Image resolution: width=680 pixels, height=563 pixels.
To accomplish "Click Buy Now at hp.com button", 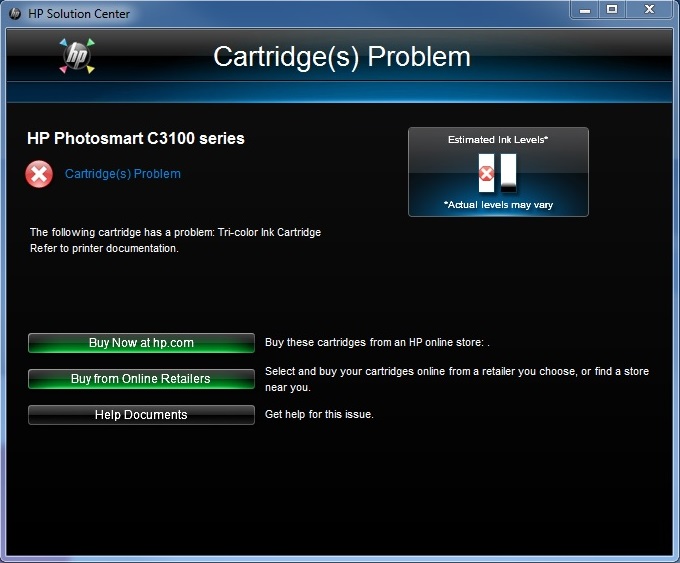I will click(141, 343).
